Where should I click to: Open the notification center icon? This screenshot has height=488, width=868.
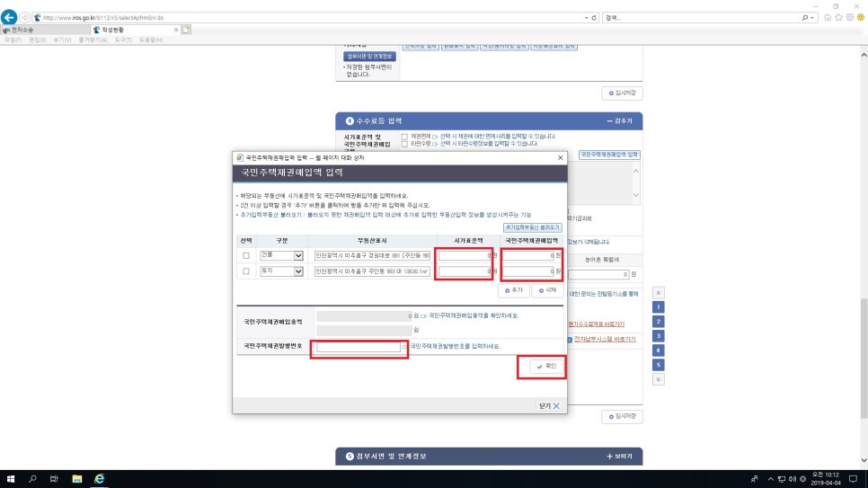click(x=853, y=479)
